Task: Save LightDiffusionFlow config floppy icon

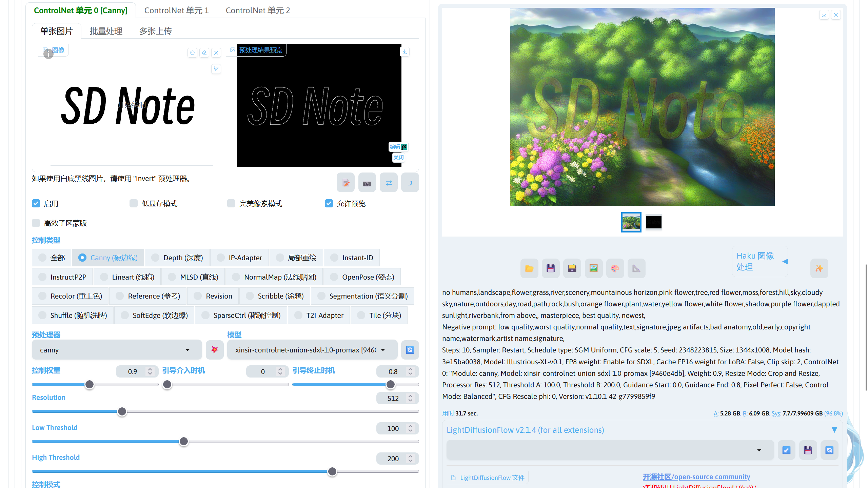Action: [x=808, y=450]
